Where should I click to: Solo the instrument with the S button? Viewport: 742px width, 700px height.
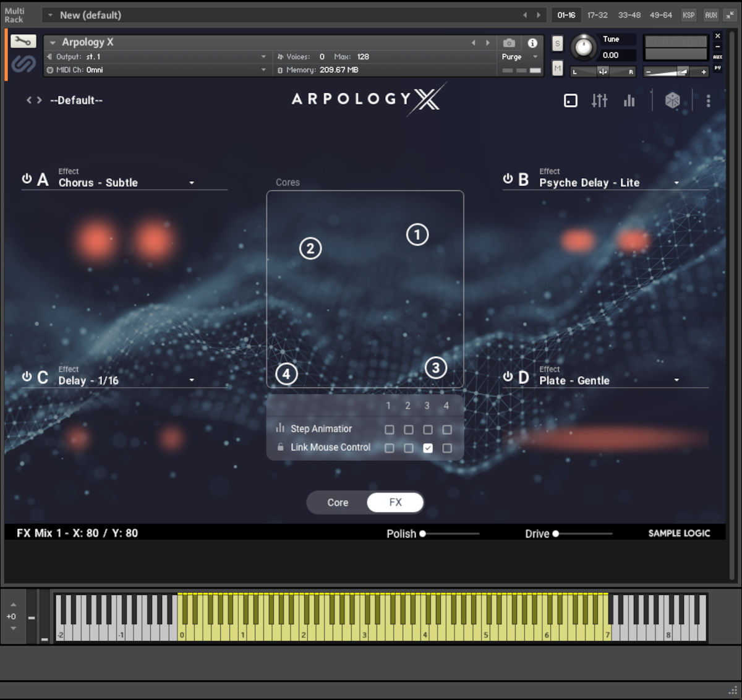(x=558, y=43)
